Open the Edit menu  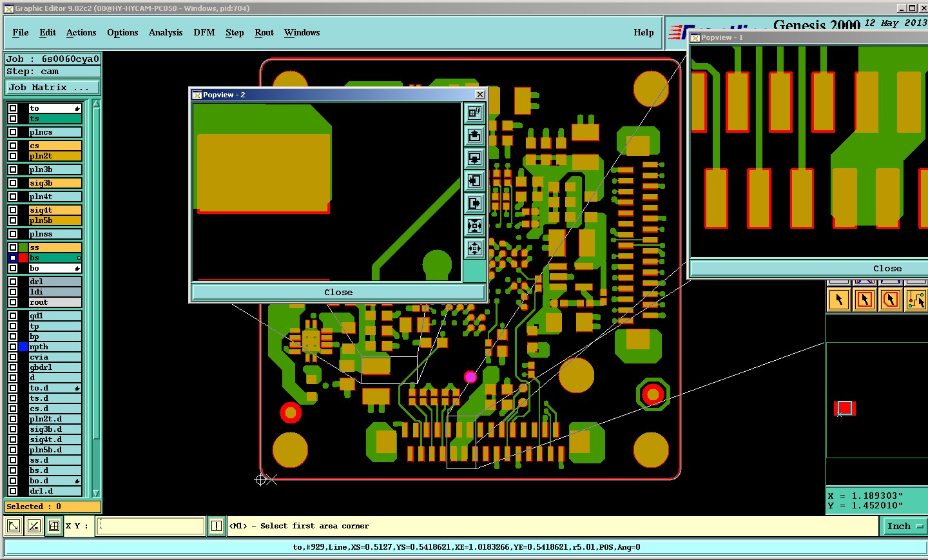pos(48,32)
